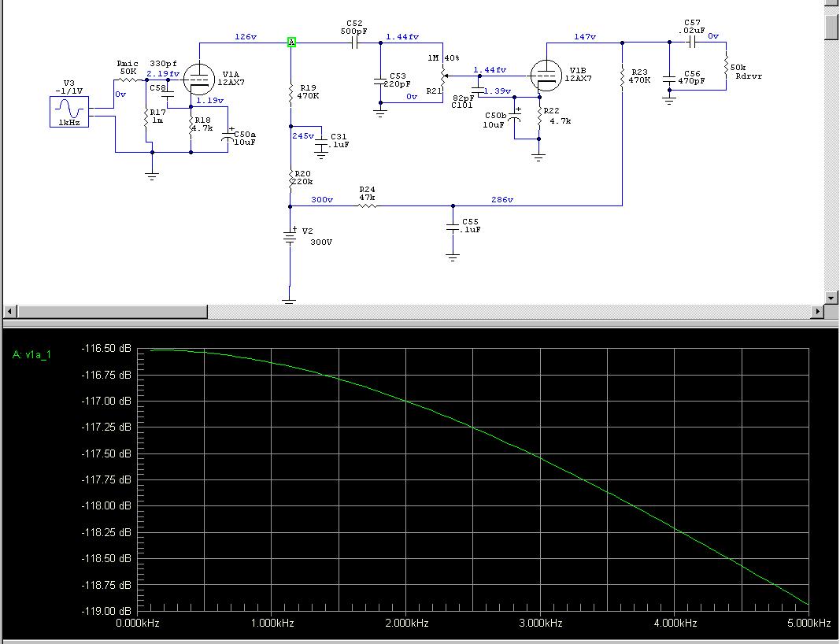Click the 1.19v cathode voltage label

210,100
